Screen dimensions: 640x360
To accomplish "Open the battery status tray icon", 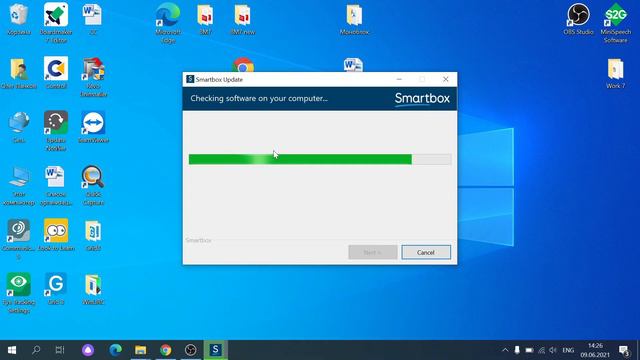I will coord(529,350).
